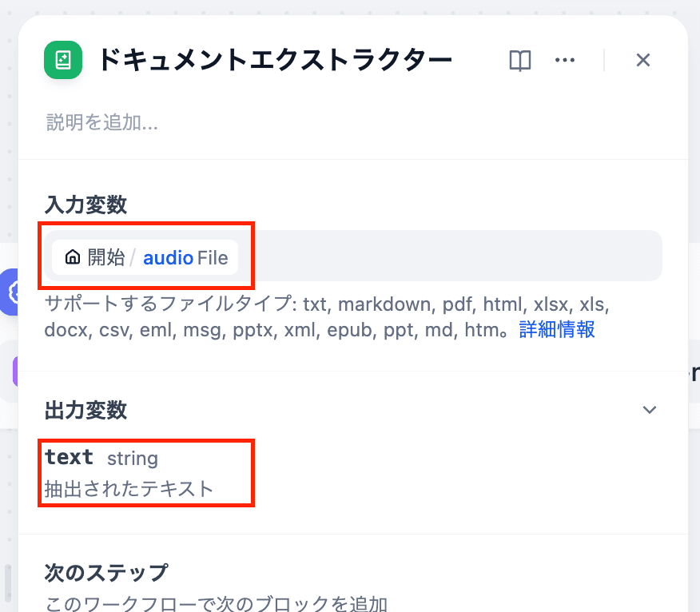Click the 抽出されたテキスト output description
Screen dimensions: 700x612
coord(129,488)
